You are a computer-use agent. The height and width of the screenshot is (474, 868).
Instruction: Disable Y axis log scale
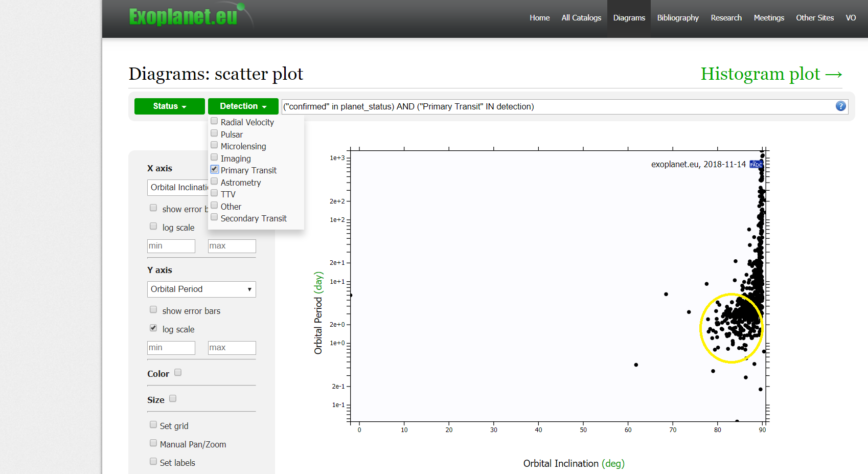153,328
